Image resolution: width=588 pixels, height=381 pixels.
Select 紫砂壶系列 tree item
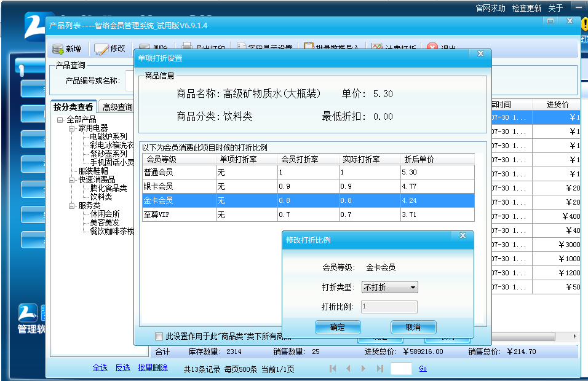click(108, 154)
